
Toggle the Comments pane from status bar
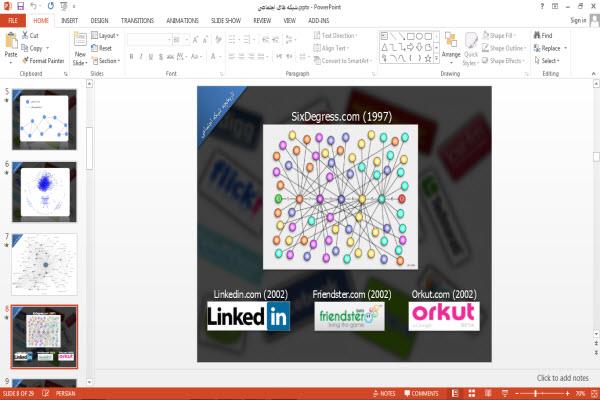point(421,393)
